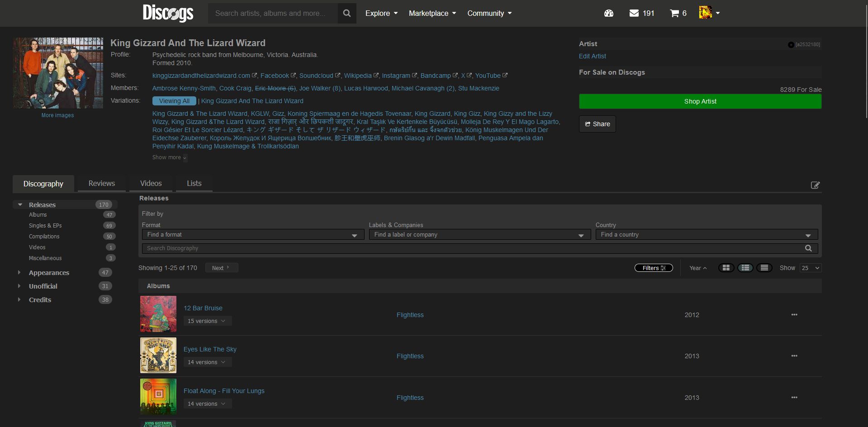Expand the Appearances section
The image size is (868, 427).
click(x=19, y=272)
